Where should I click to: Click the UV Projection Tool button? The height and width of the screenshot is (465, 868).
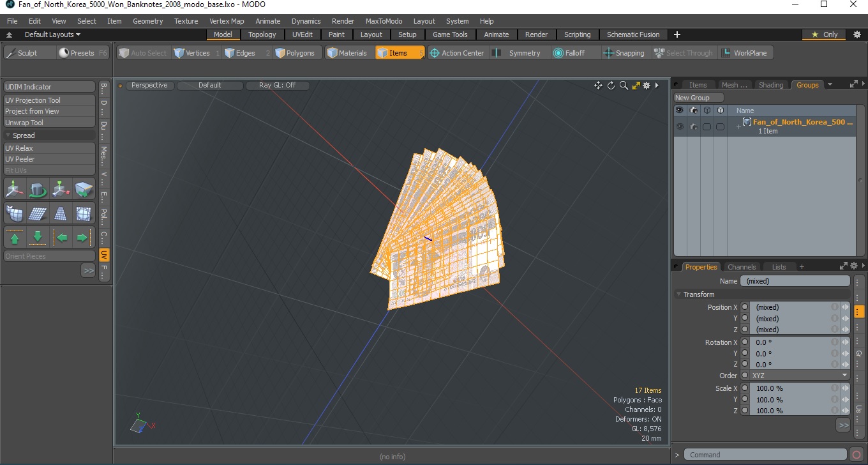click(50, 100)
